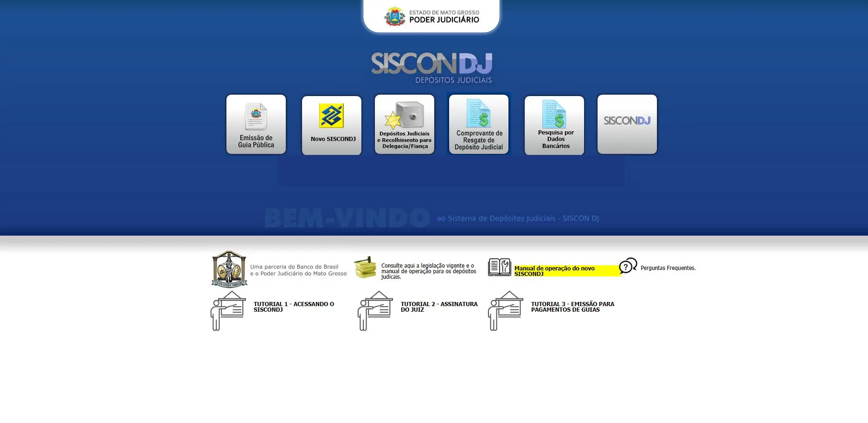Click the Novo SISCONDJ Banco do Brasil tile
The width and height of the screenshot is (868, 423).
pos(332,125)
